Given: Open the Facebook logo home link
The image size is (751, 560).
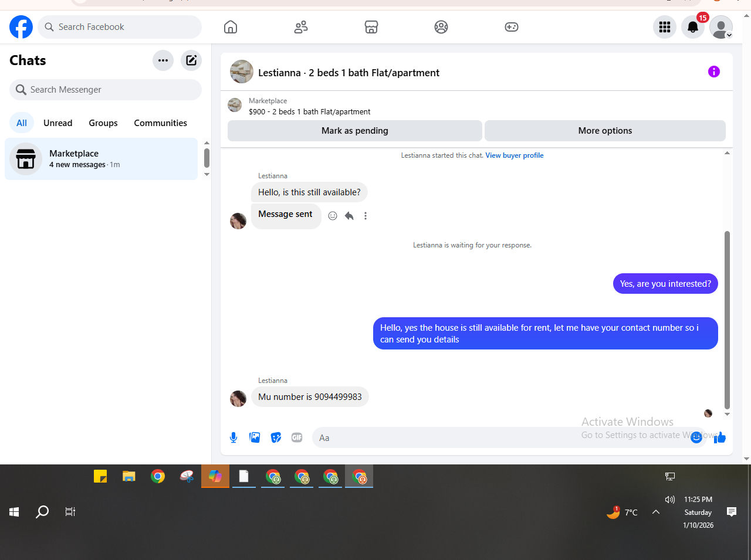Looking at the screenshot, I should [21, 27].
